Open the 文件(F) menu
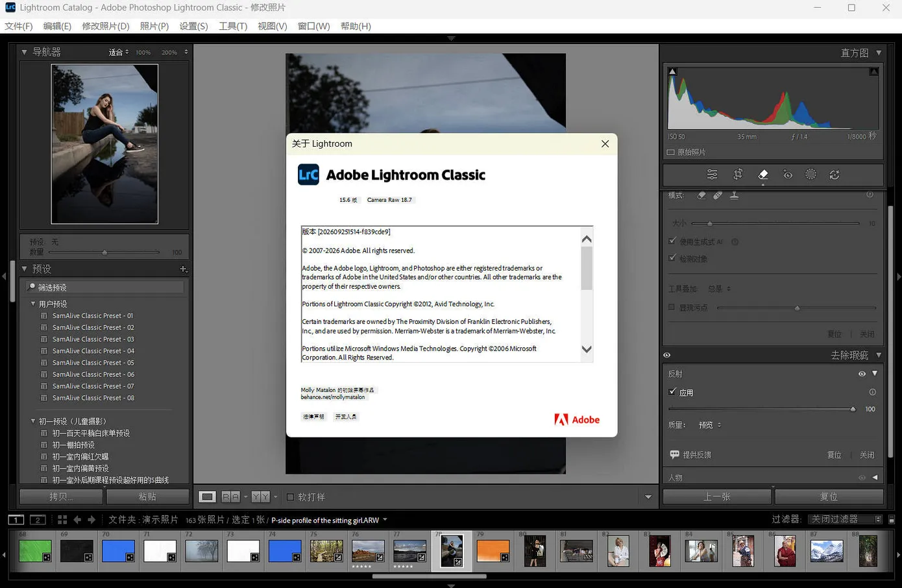The height and width of the screenshot is (588, 902). 18,26
